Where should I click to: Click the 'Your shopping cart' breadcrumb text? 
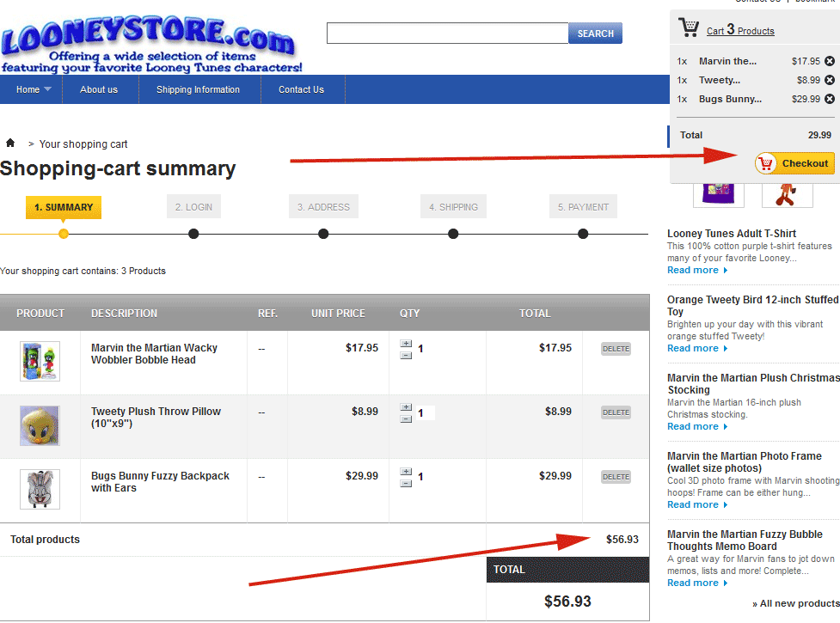tap(83, 144)
